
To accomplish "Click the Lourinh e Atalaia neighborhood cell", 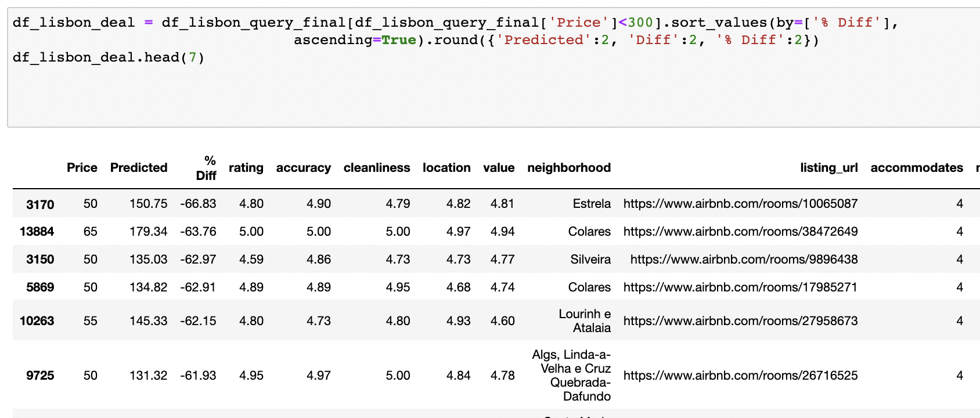I will [585, 321].
